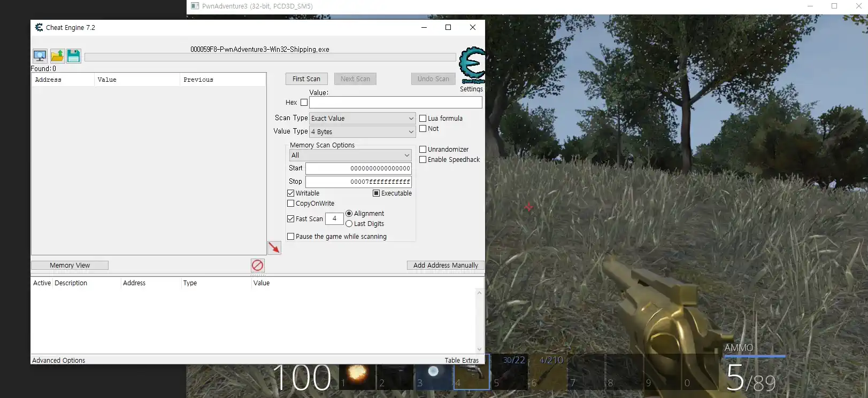
Task: Click the First Scan button
Action: coord(306,79)
